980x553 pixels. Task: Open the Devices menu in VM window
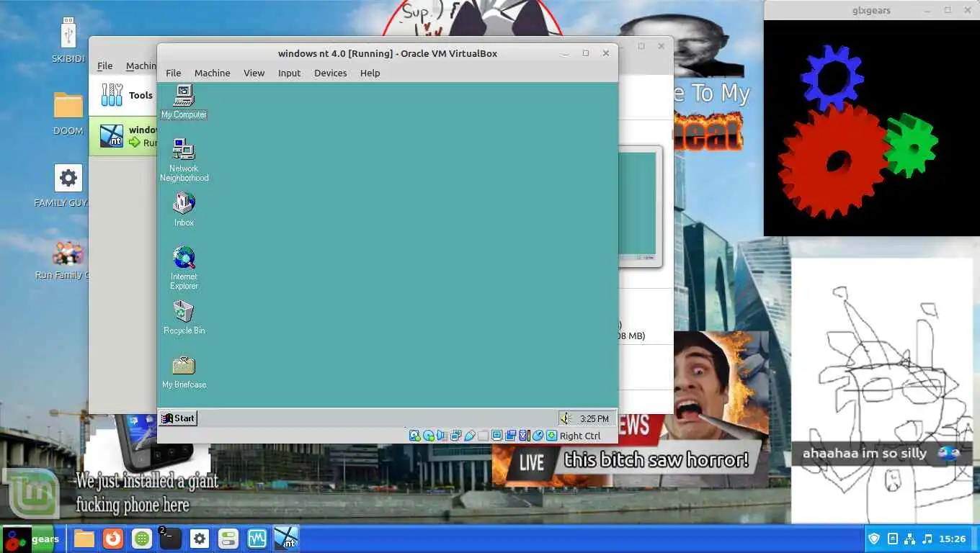[x=331, y=73]
